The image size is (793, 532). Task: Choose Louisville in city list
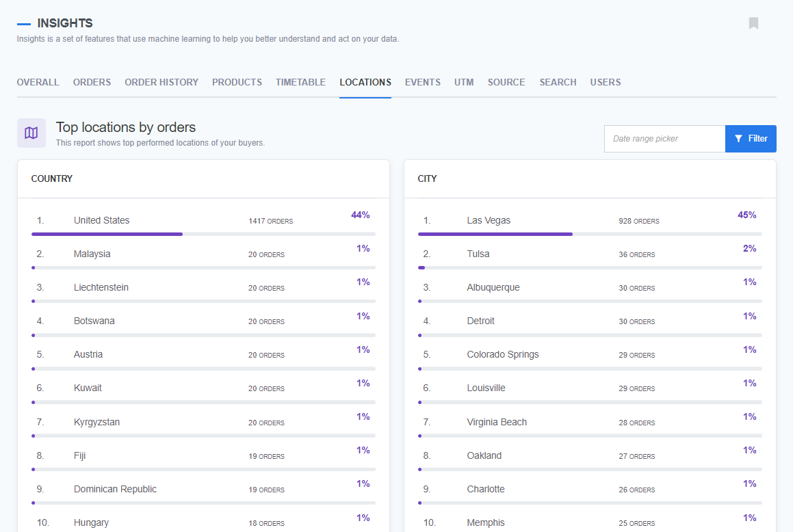point(590,388)
